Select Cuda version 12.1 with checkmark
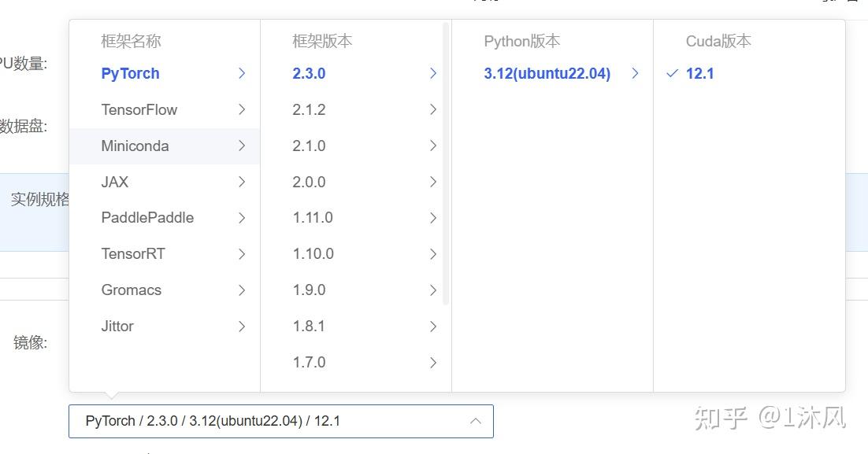The image size is (868, 454). tap(696, 73)
